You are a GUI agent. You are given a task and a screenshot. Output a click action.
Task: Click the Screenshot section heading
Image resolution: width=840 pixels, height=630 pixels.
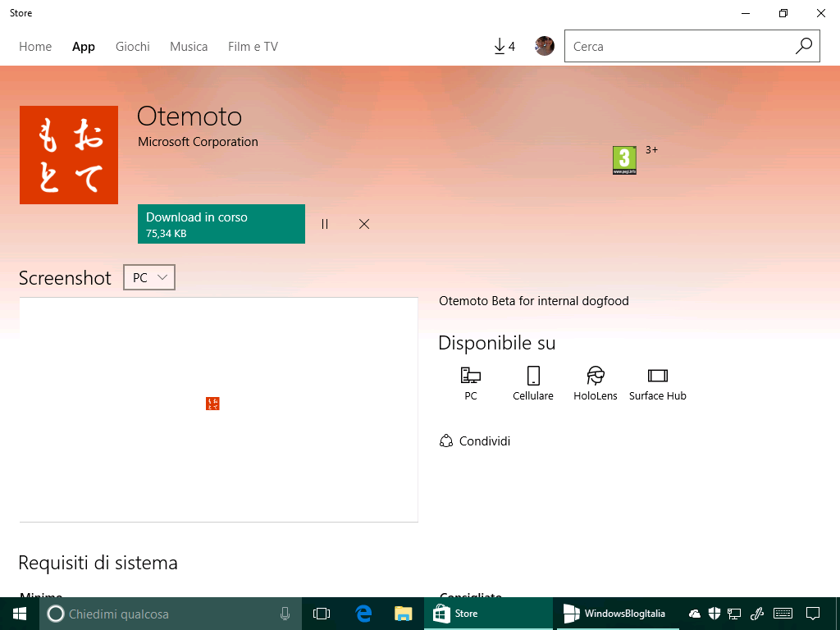pyautogui.click(x=65, y=278)
